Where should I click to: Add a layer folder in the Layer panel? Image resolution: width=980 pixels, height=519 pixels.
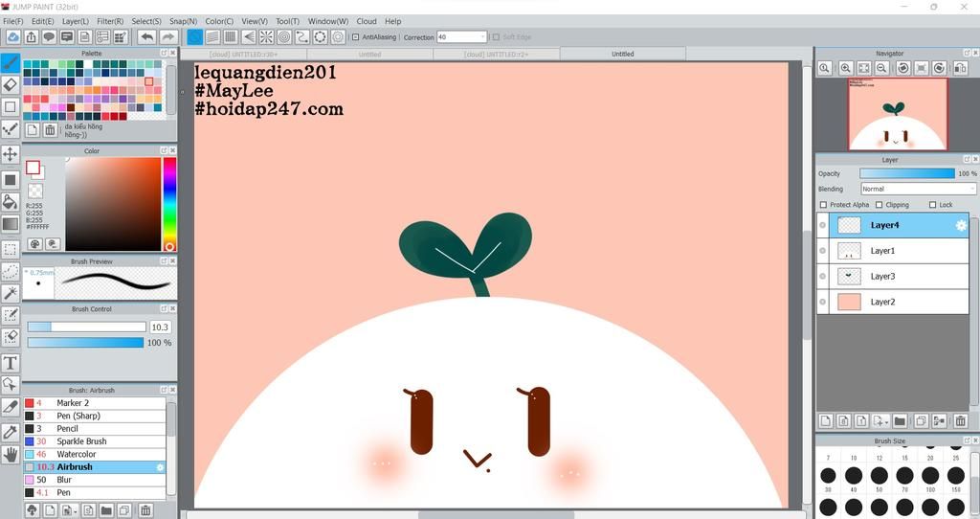coord(900,420)
